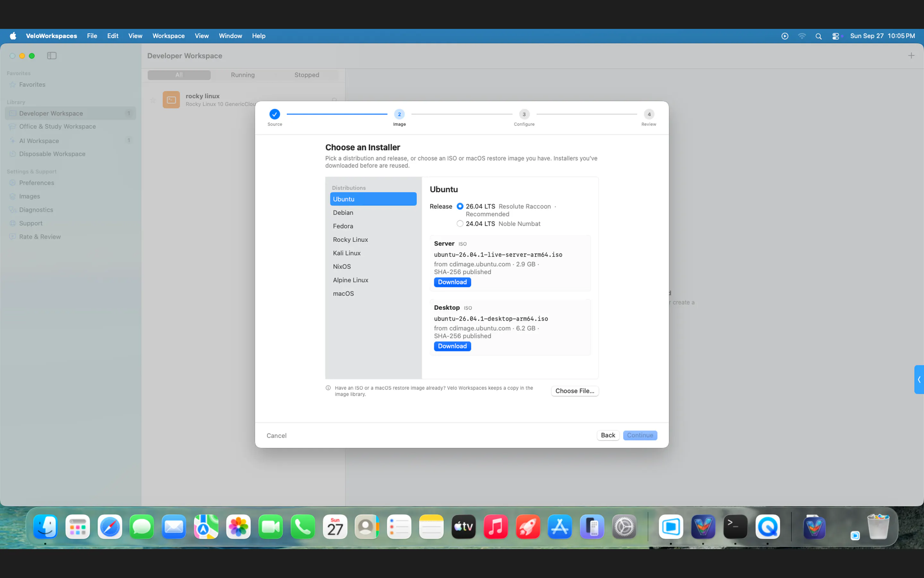Click the Back button
Image resolution: width=924 pixels, height=578 pixels.
(608, 435)
